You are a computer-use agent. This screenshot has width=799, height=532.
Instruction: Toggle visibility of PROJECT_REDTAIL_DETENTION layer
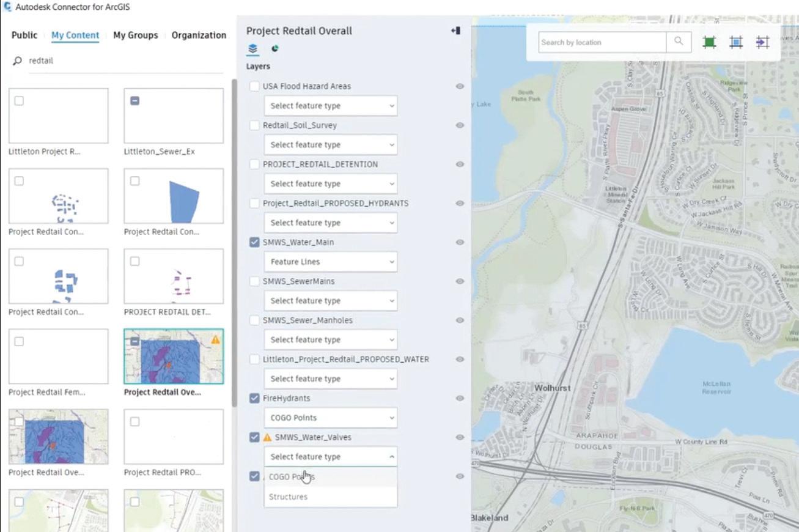pos(460,164)
